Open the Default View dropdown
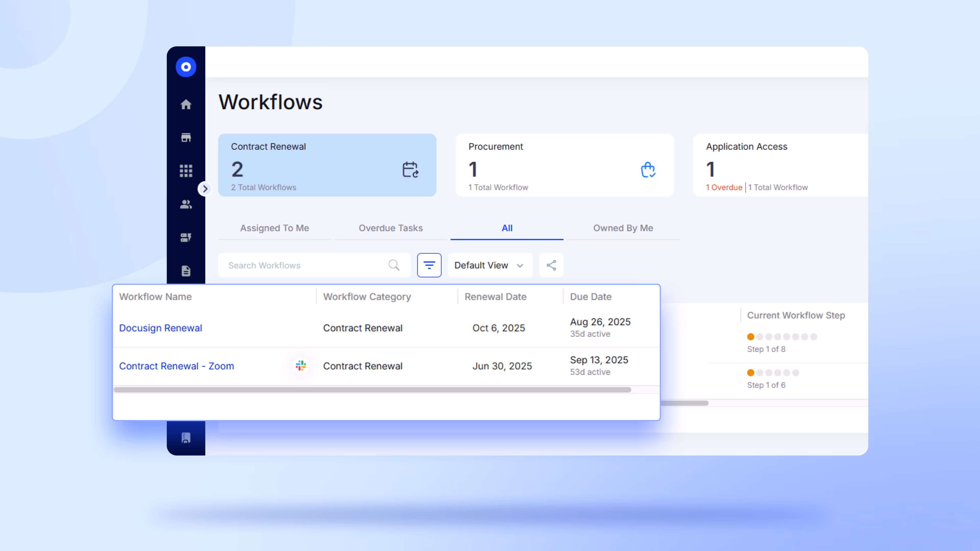980x551 pixels. [x=490, y=265]
